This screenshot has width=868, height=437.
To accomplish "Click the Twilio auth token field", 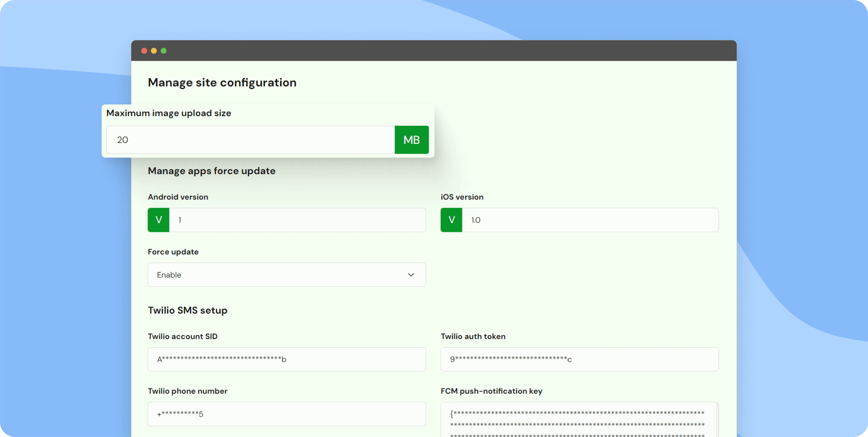I will pos(580,359).
